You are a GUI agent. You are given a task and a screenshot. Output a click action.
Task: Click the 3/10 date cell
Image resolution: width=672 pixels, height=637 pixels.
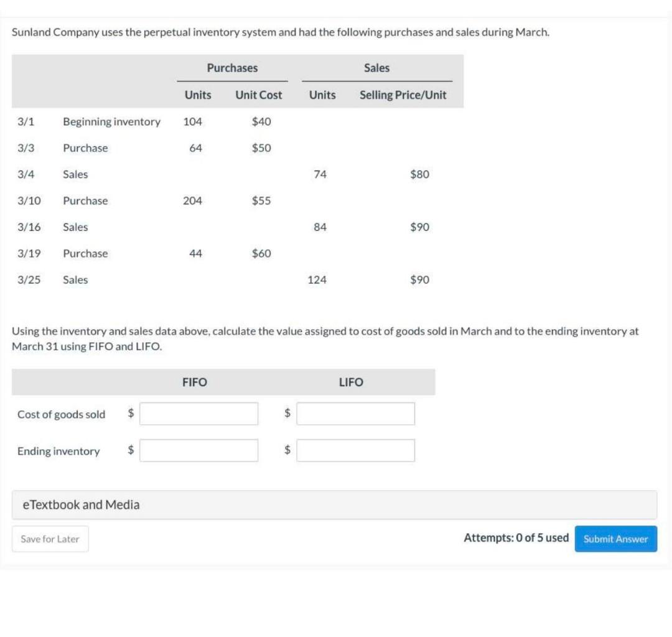[x=29, y=201]
